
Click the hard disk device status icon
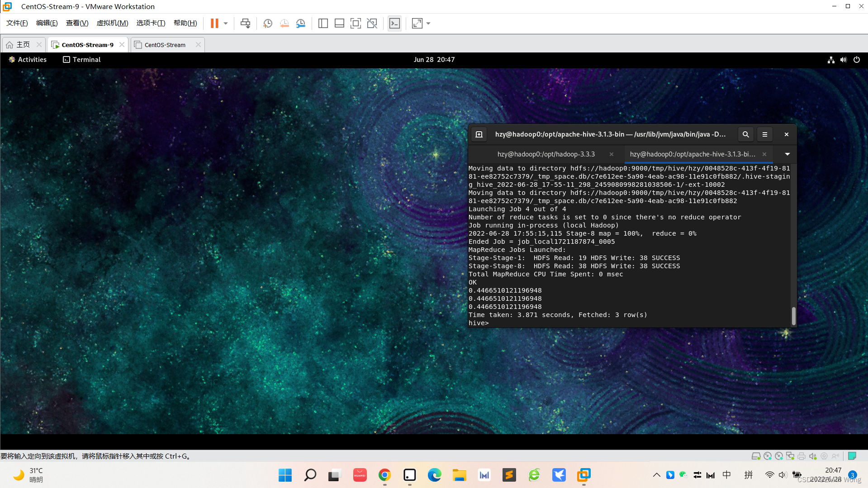pyautogui.click(x=756, y=456)
